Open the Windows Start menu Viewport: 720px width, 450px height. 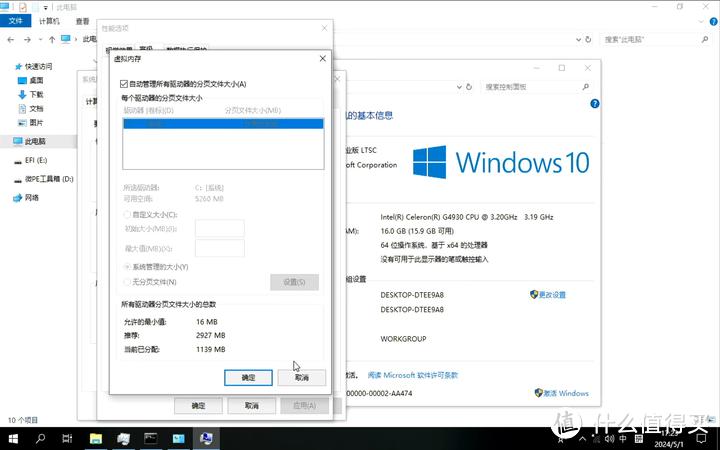tap(14, 438)
